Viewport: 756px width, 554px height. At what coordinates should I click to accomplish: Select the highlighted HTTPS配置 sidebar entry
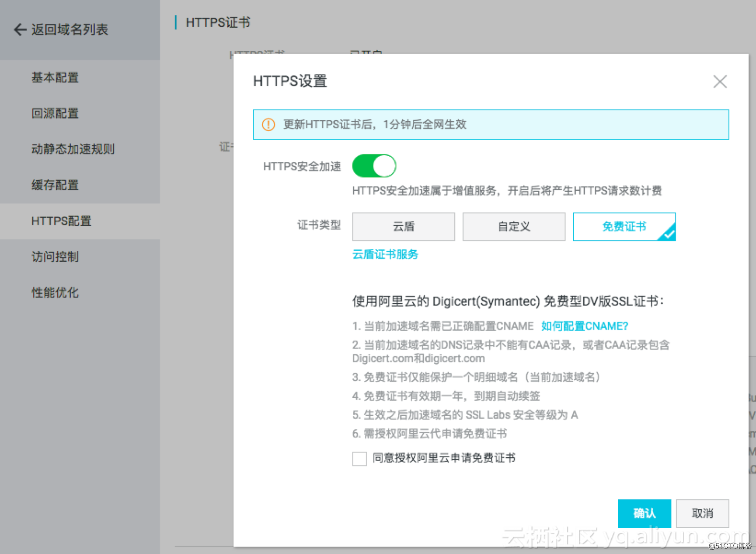(61, 221)
